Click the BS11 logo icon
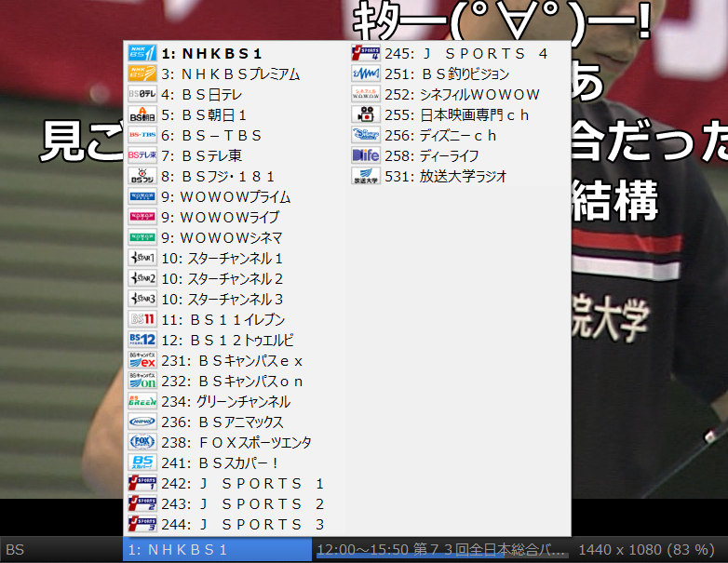The width and height of the screenshot is (728, 563). tap(142, 319)
